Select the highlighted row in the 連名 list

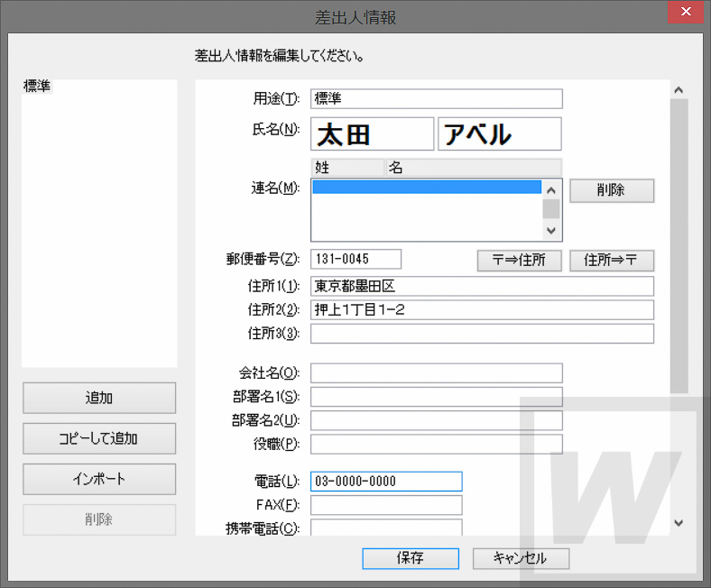pyautogui.click(x=427, y=187)
